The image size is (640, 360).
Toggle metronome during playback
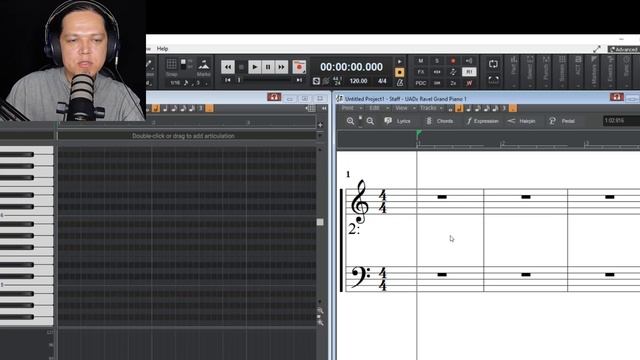click(x=400, y=62)
